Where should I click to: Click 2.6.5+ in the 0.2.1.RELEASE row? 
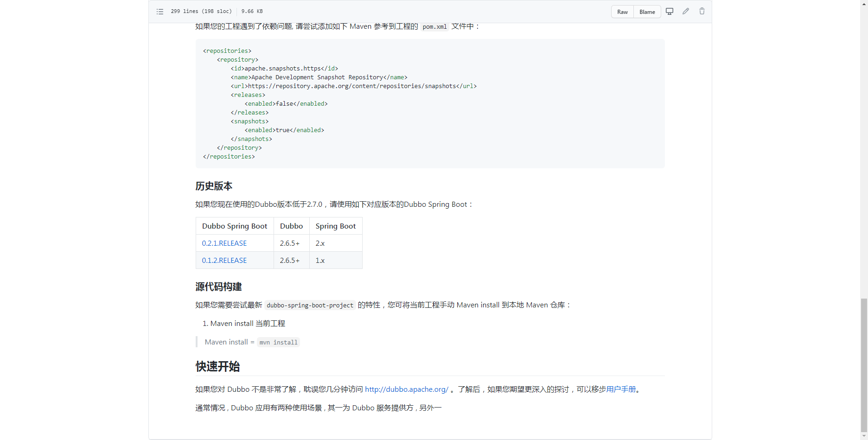pyautogui.click(x=291, y=243)
